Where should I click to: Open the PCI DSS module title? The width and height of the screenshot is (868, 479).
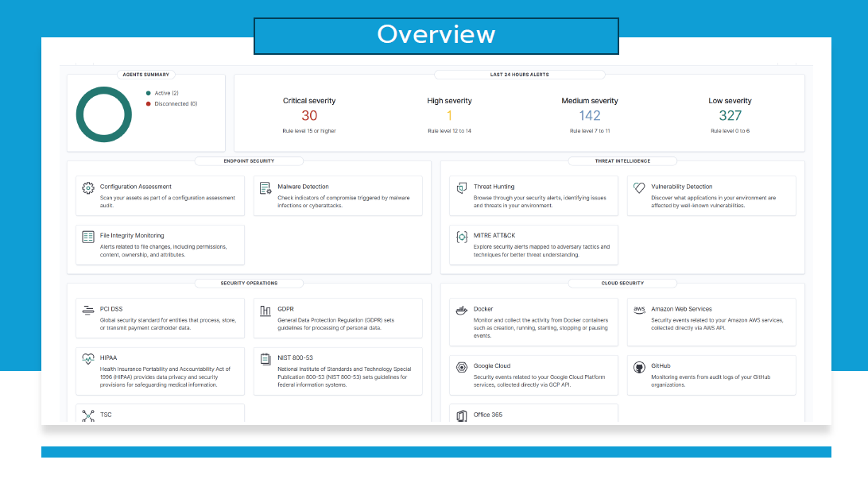click(110, 309)
